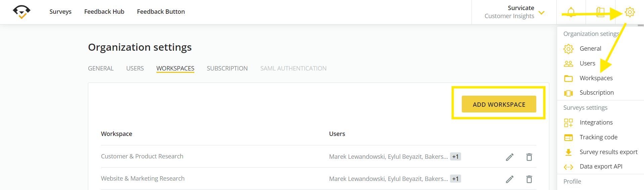Click the Add Workspace button
The image size is (644, 190).
[499, 104]
